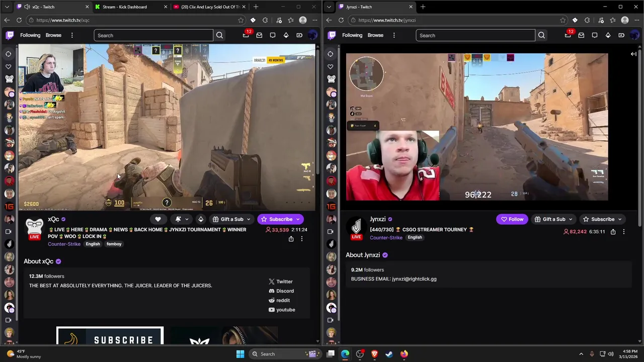
Task: Click the Twitch search field in xQc window
Action: (x=153, y=35)
